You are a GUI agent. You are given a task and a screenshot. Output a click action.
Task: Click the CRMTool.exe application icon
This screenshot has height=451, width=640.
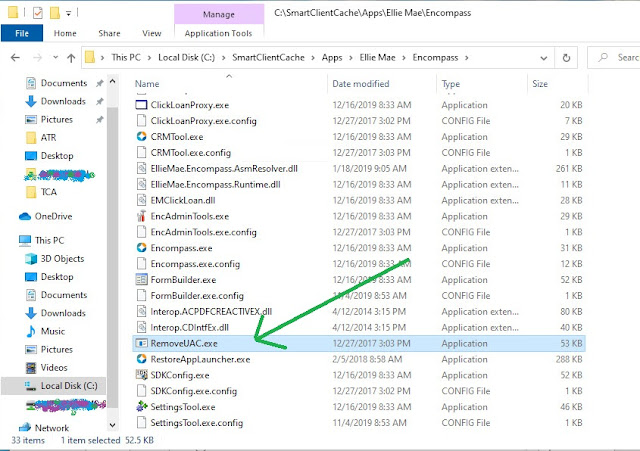[x=141, y=137]
